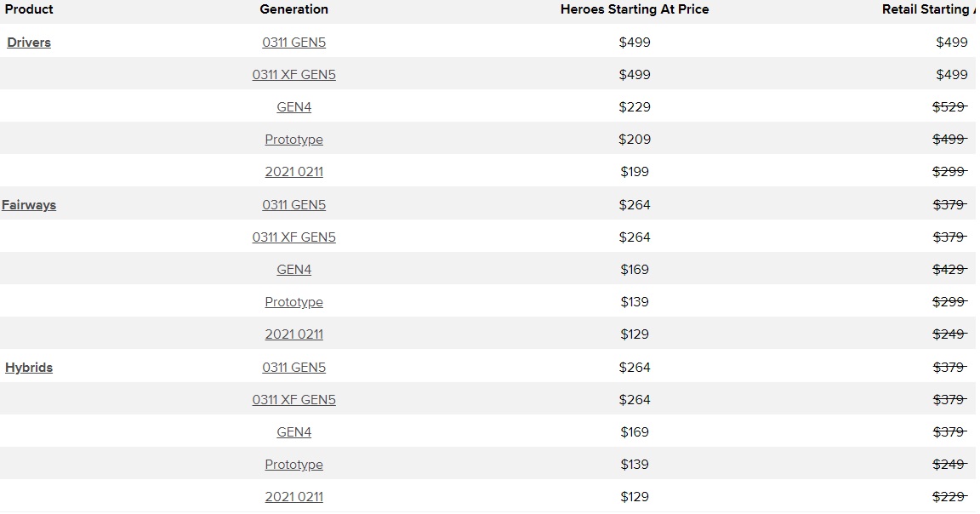Screen dimensions: 980x514
Task: Open the Hybrids product link
Action: (29, 368)
